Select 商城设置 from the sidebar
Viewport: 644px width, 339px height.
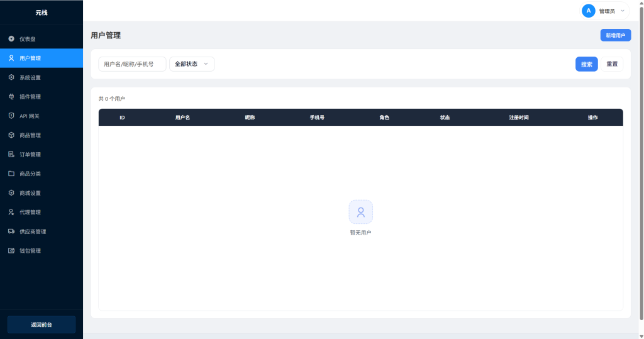pyautogui.click(x=30, y=193)
